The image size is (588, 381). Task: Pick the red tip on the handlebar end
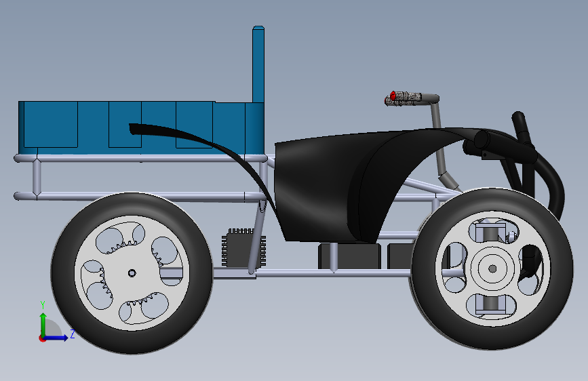pyautogui.click(x=392, y=96)
